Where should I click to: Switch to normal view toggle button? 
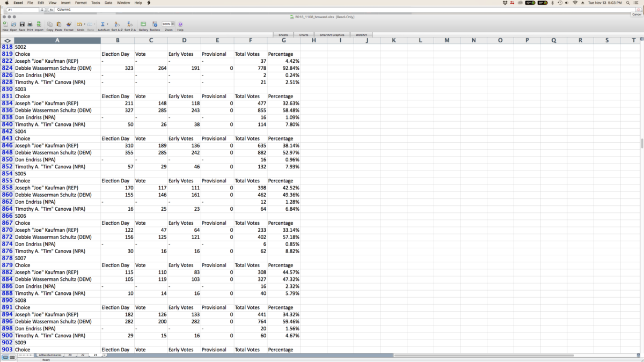(5, 357)
